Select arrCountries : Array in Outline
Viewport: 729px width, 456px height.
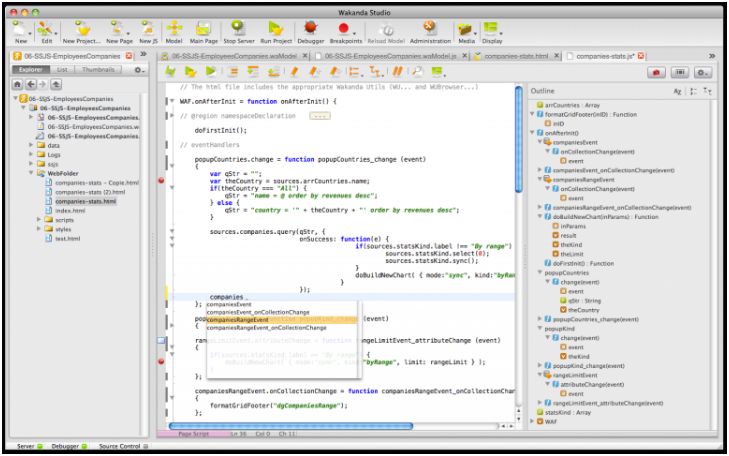pyautogui.click(x=572, y=105)
